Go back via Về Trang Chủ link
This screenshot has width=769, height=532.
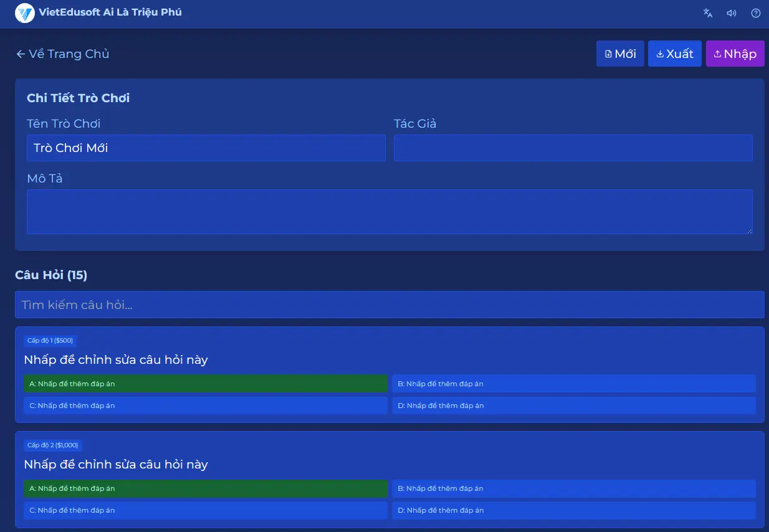coord(62,54)
